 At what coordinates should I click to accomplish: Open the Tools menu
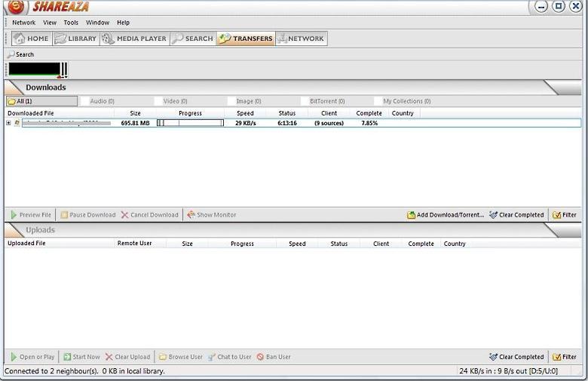71,23
